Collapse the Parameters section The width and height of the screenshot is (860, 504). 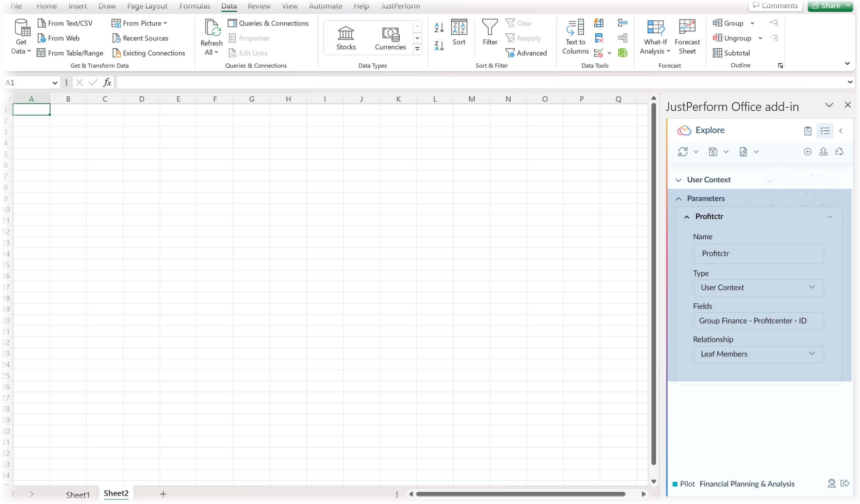coord(679,198)
